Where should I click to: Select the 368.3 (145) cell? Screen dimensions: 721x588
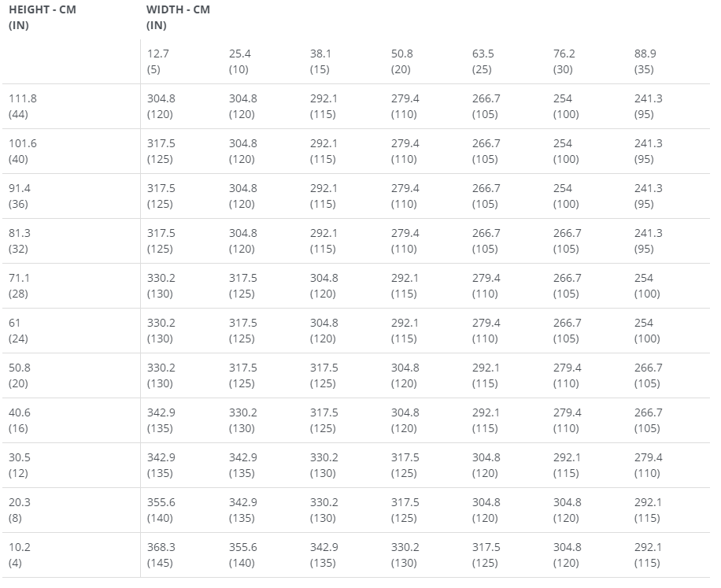coord(161,555)
